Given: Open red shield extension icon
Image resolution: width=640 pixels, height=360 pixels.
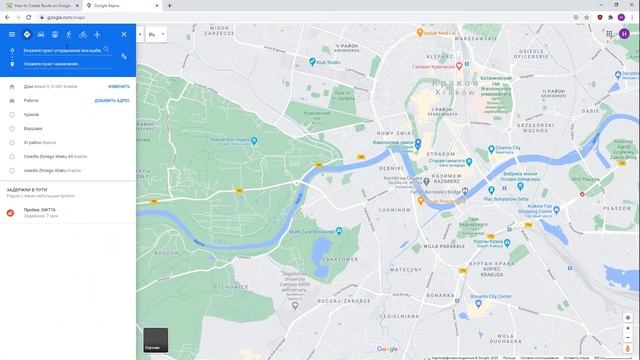Looking at the screenshot, I should coord(600,18).
